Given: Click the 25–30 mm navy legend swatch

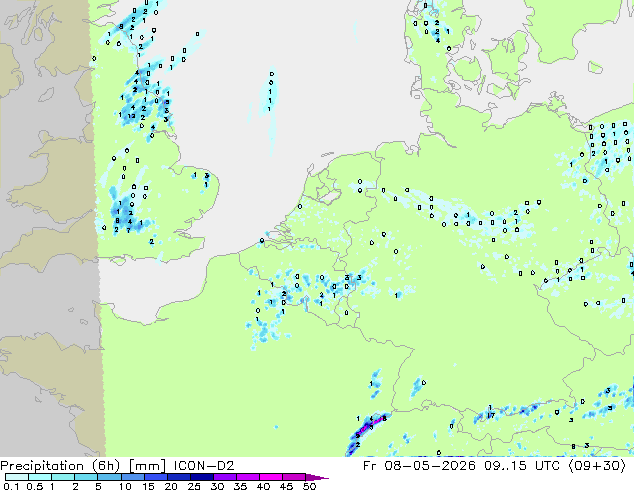Looking at the screenshot, I should [201, 477].
